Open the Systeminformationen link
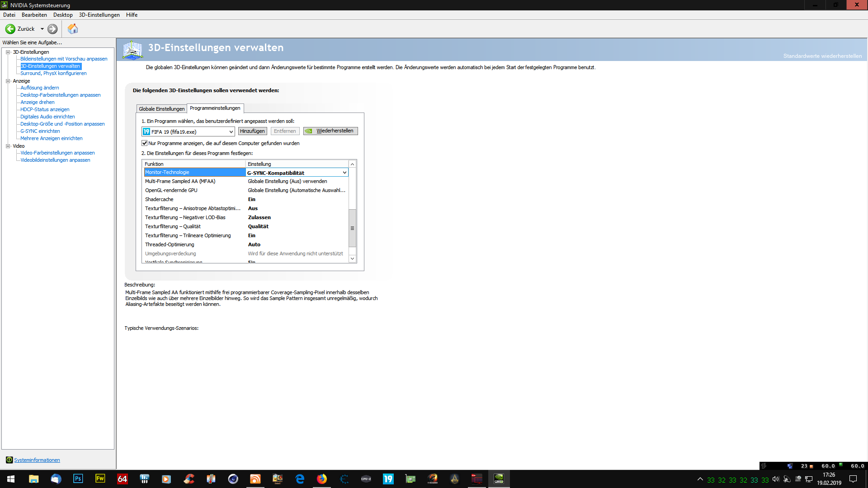Viewport: 868px width, 488px height. coord(37,460)
